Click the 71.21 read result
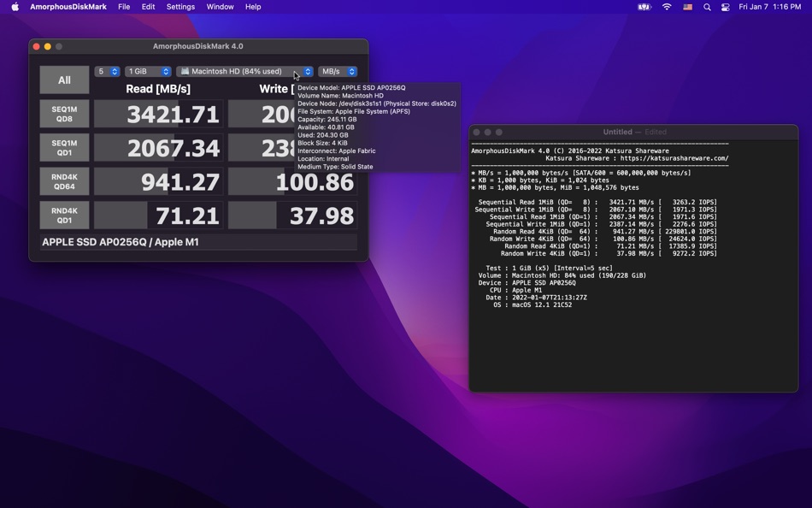This screenshot has width=812, height=508. tap(158, 216)
